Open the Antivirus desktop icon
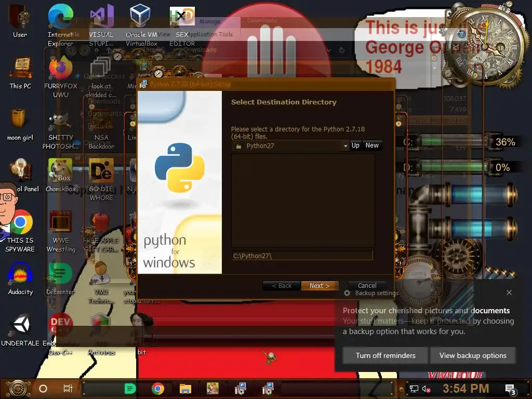 point(101,334)
